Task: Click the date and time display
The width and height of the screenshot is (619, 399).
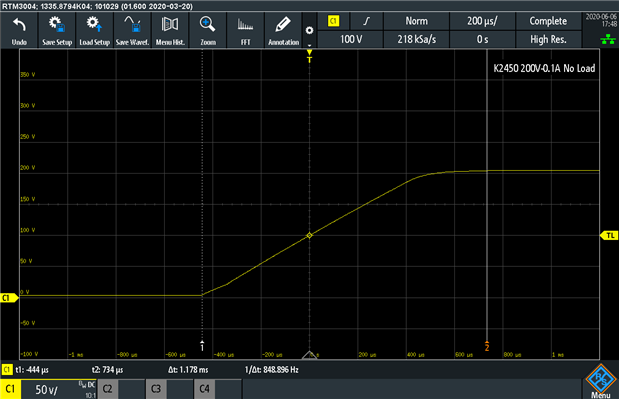Action: 601,20
